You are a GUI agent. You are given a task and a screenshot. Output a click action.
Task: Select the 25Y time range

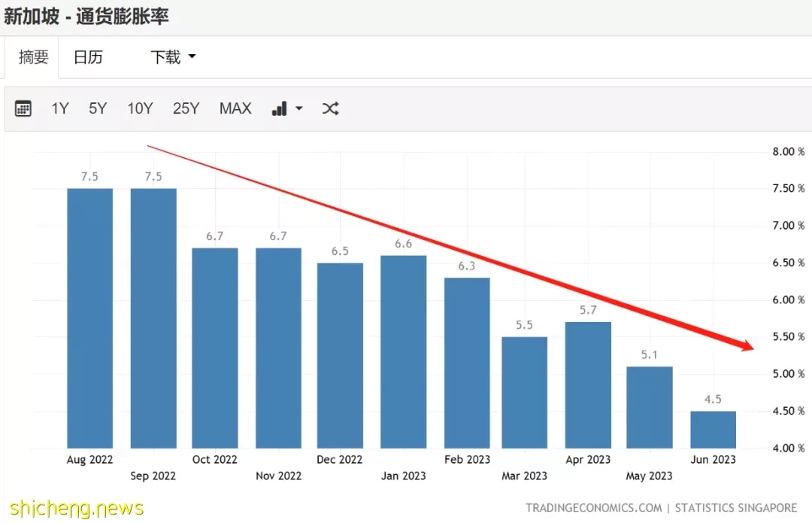(186, 109)
